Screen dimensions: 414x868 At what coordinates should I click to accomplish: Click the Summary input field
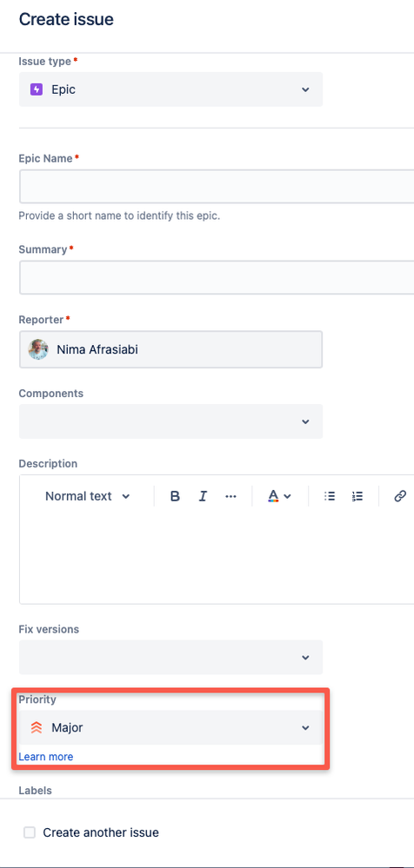217,277
